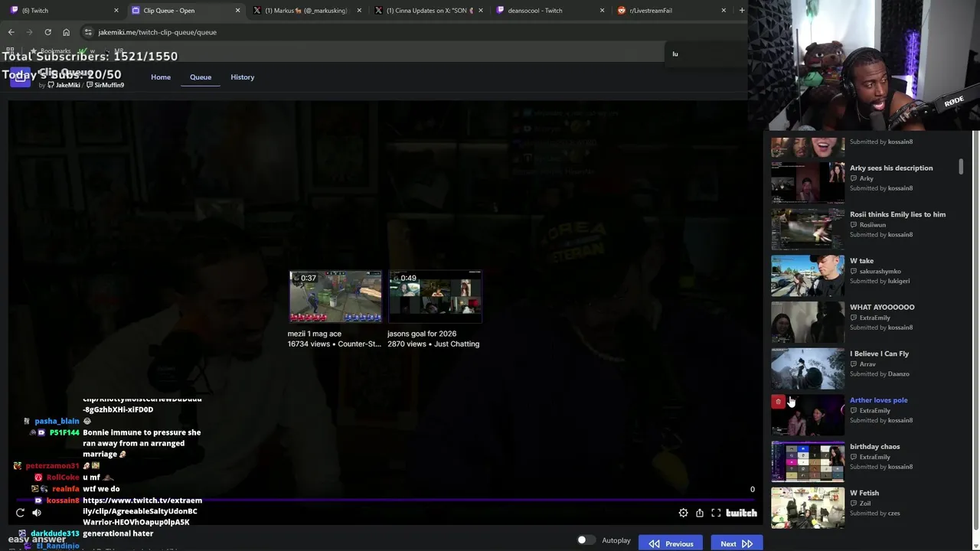The image size is (980, 551).
Task: Click the W take clip title
Action: coord(861,261)
